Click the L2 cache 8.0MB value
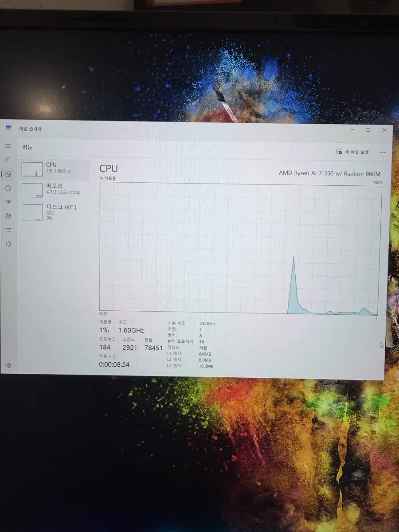The image size is (399, 532). click(205, 360)
